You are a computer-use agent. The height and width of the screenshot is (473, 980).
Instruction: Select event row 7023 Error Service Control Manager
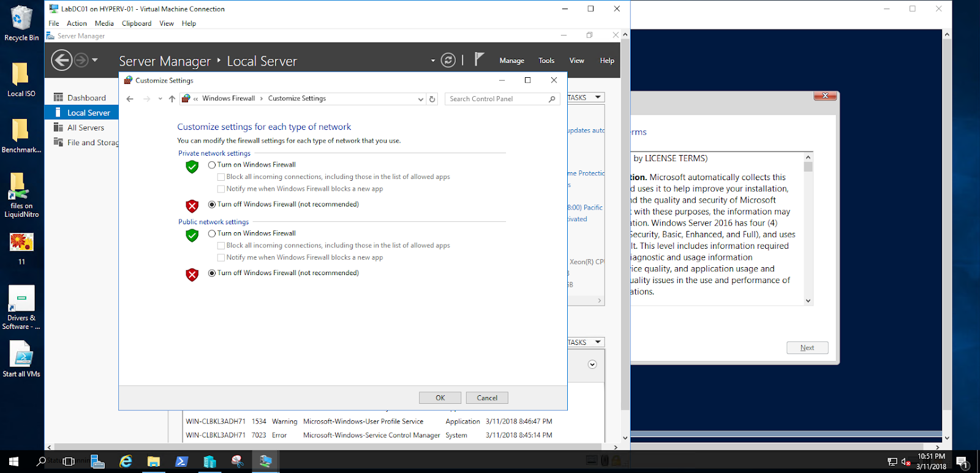pos(369,435)
